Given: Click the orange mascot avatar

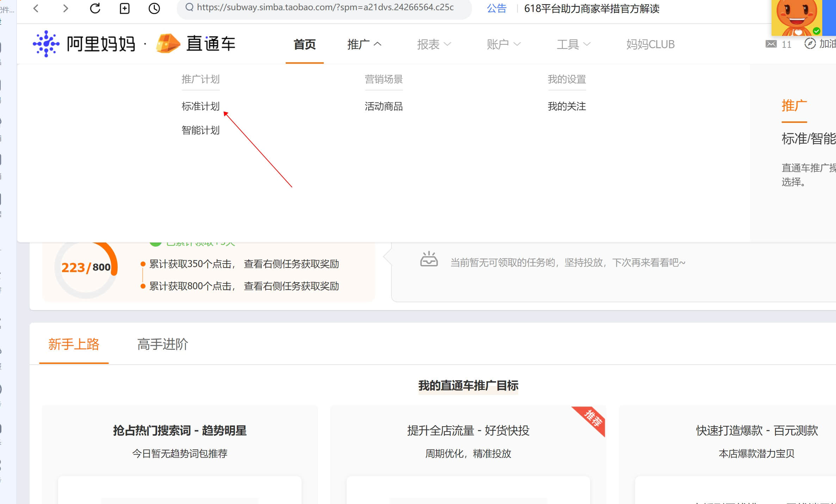Looking at the screenshot, I should tap(797, 18).
